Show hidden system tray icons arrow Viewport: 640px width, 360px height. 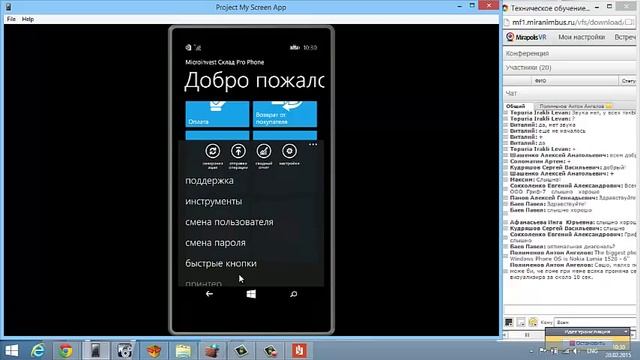pos(531,351)
